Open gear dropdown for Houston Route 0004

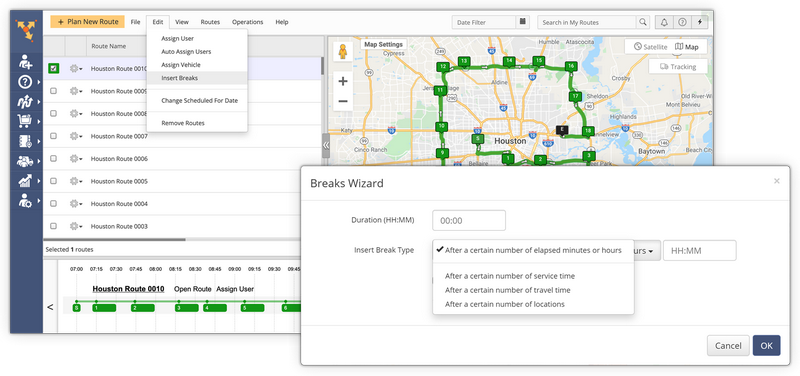pyautogui.click(x=76, y=204)
